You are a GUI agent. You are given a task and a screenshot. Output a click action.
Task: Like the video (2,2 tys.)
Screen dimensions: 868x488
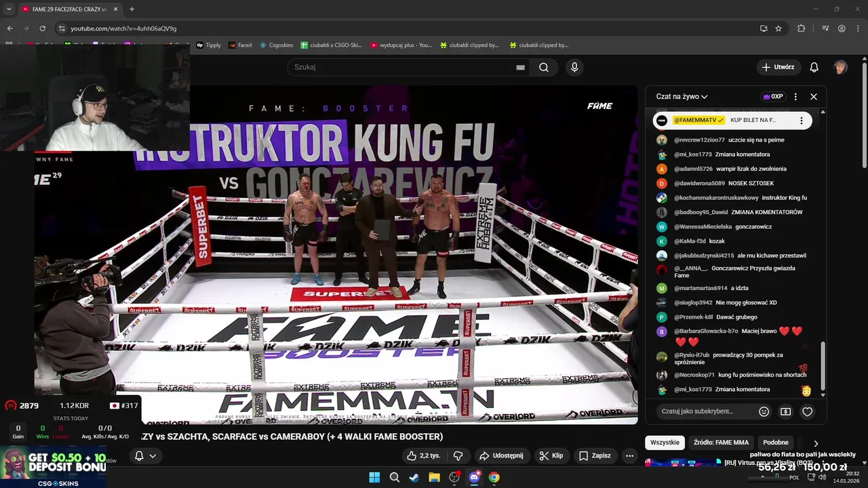click(x=424, y=455)
